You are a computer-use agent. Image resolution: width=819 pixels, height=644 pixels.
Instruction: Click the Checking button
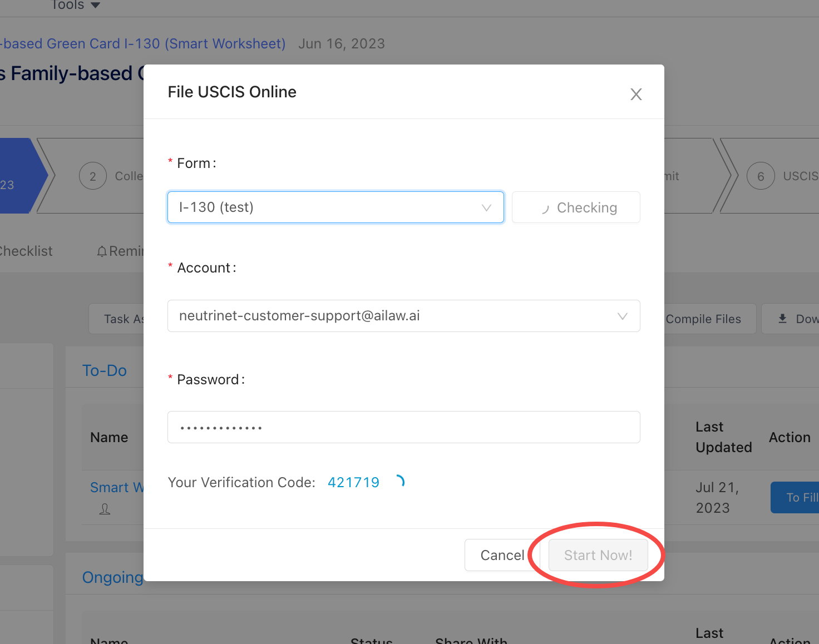click(x=576, y=207)
